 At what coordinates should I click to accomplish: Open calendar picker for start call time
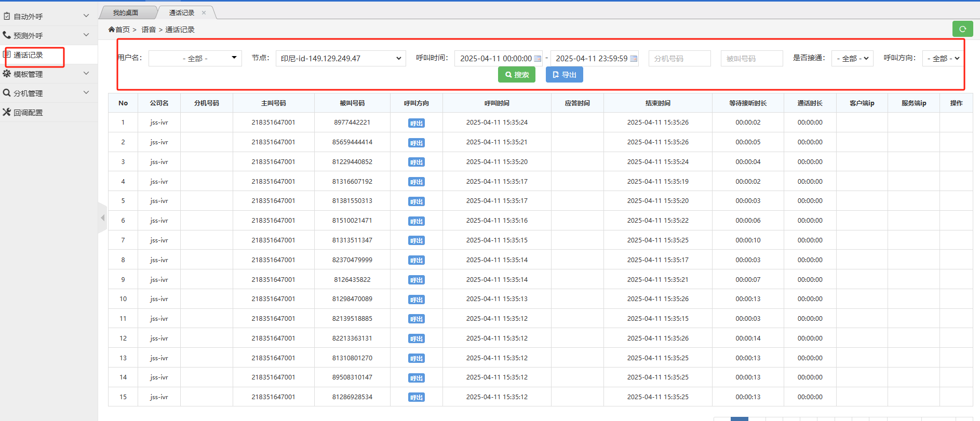point(538,59)
